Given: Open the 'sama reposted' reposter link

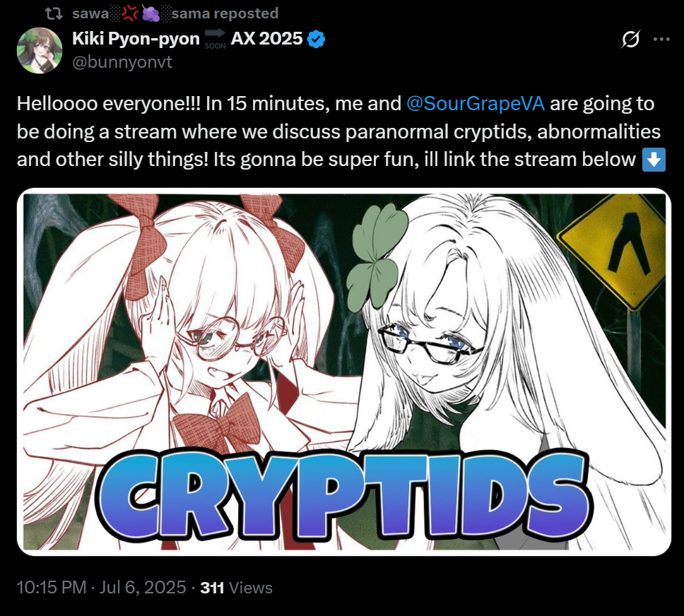Looking at the screenshot, I should pos(225,13).
